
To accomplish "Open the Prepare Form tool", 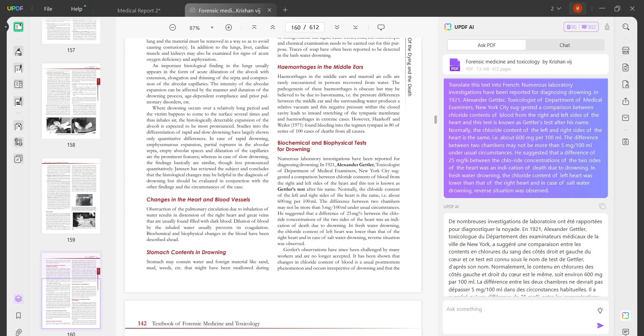I will click(x=18, y=84).
